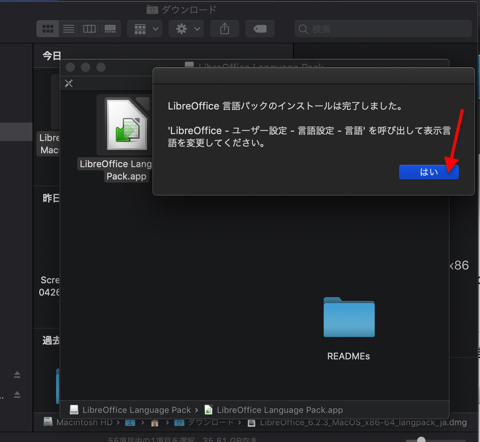Click the 今日 section header
The height and width of the screenshot is (442, 480).
click(x=51, y=55)
